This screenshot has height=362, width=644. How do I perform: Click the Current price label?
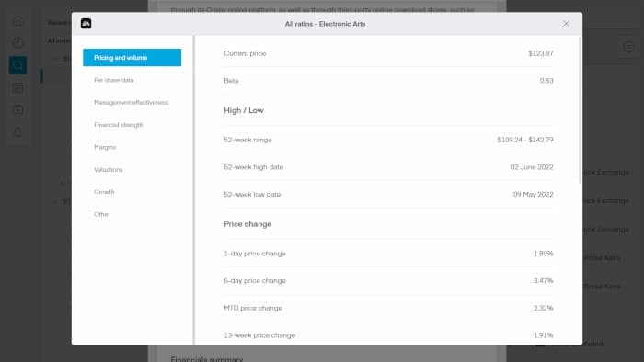pos(245,53)
